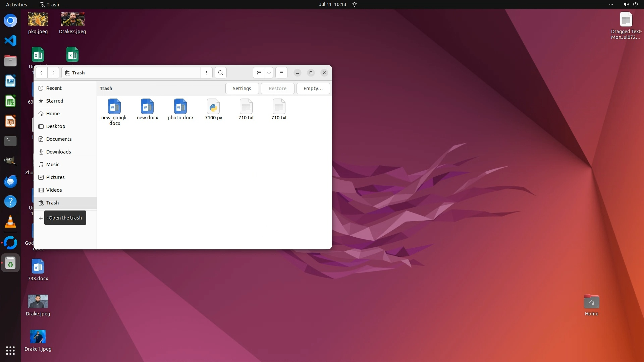Open Pictures folder in sidebar
The image size is (644, 362).
click(55, 177)
